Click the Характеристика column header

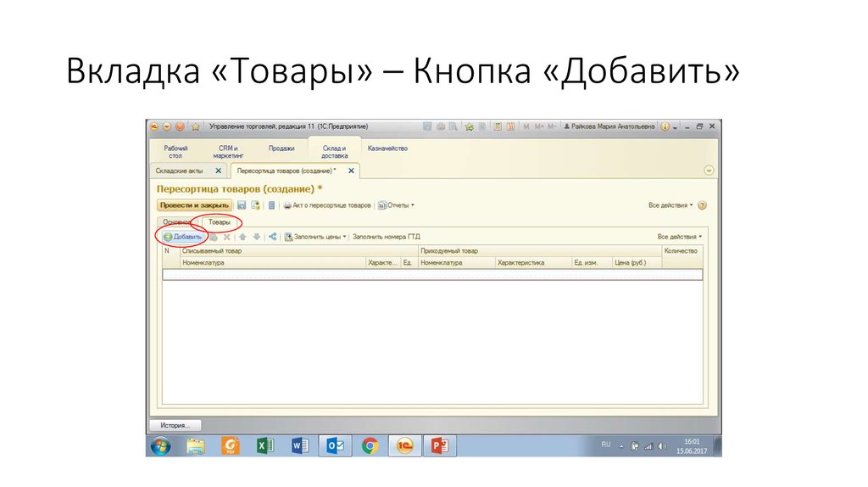coord(533,263)
